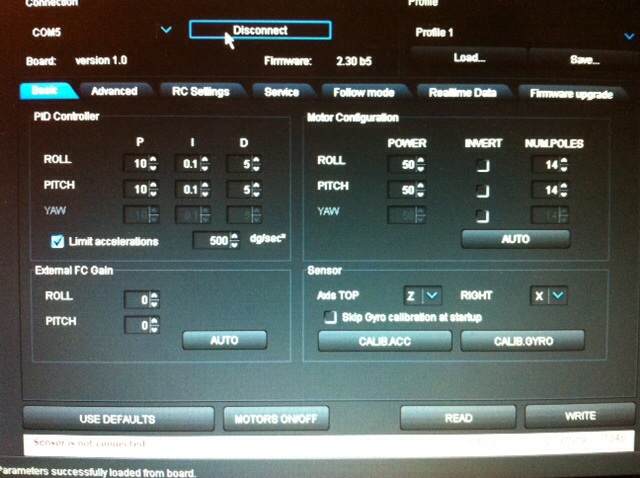Image resolution: width=640 pixels, height=478 pixels.
Task: Open the Realtime Data tab
Action: click(463, 92)
